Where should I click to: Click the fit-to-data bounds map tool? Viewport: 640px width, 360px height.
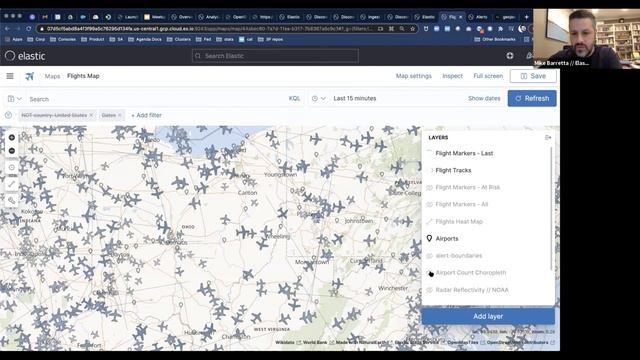(x=12, y=167)
